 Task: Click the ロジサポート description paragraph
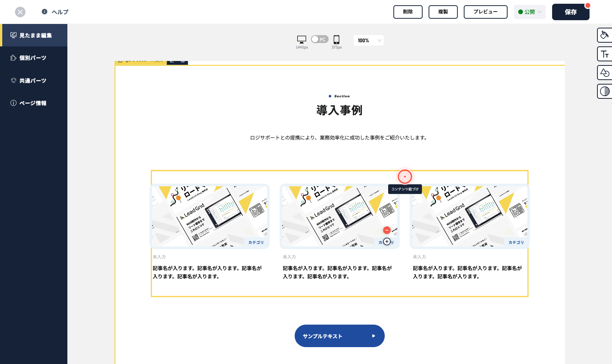point(340,138)
